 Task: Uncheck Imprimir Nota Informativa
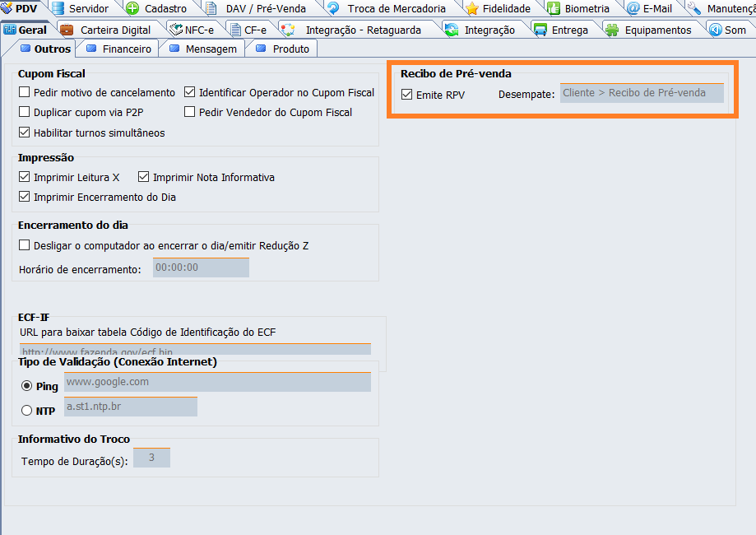[144, 177]
